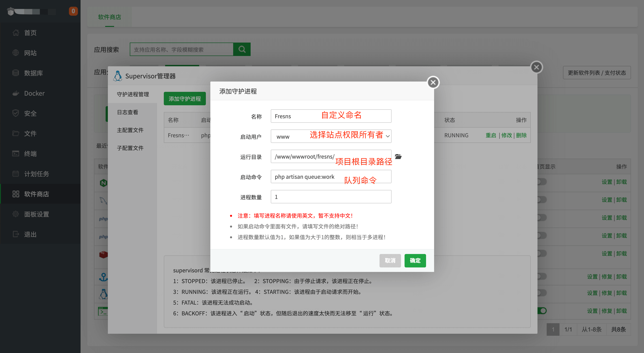Image resolution: width=644 pixels, height=353 pixels.
Task: Click the Redis icon in software list
Action: (103, 255)
